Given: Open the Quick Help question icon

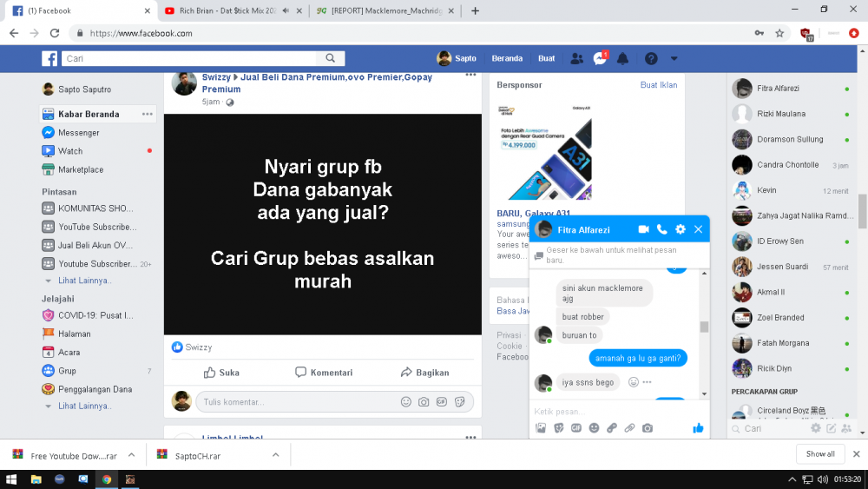Looking at the screenshot, I should [651, 58].
